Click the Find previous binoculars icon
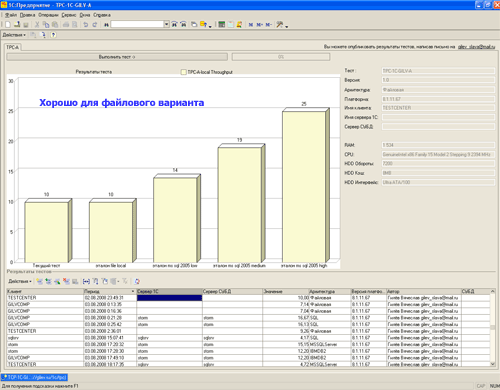500x390 pixels. [183, 24]
